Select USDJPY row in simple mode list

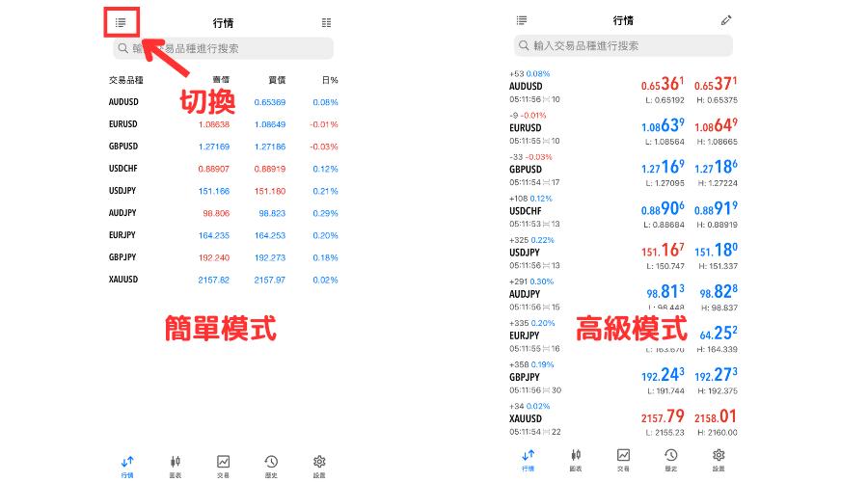pos(223,191)
